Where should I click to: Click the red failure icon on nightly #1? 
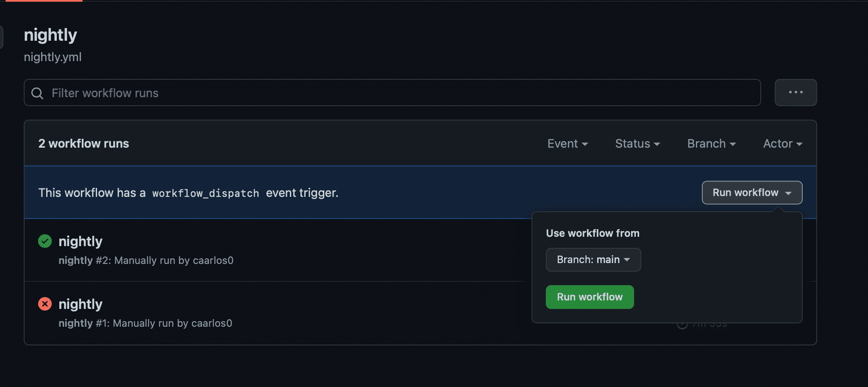45,303
